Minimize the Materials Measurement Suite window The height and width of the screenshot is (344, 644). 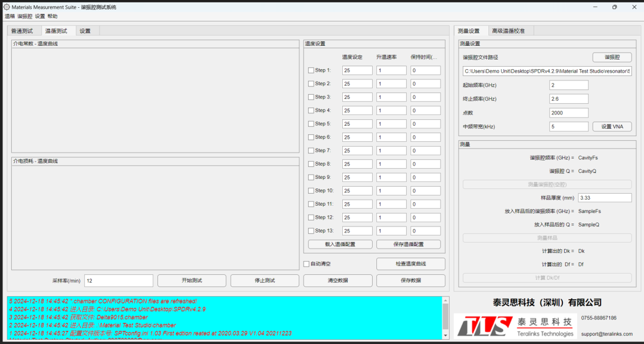point(595,7)
